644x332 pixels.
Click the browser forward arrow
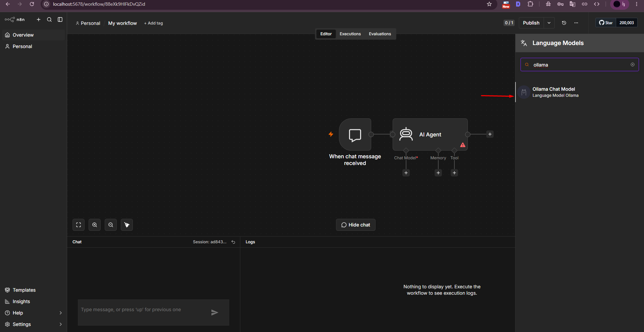pos(20,4)
